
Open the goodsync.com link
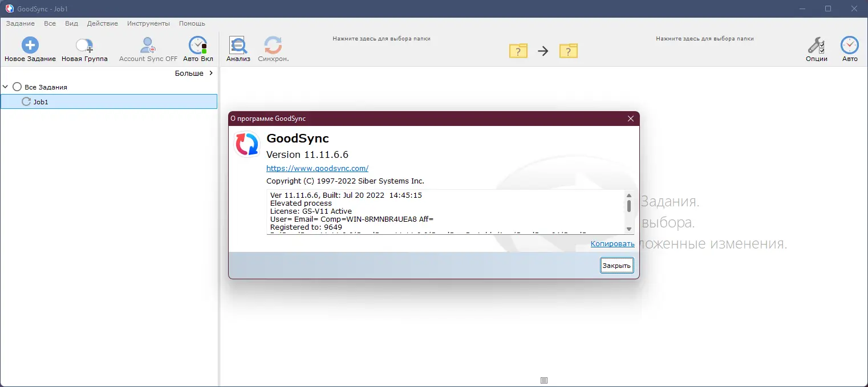317,169
